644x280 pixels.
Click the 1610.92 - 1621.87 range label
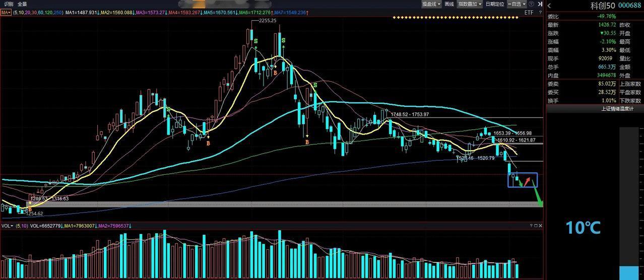pyautogui.click(x=516, y=140)
